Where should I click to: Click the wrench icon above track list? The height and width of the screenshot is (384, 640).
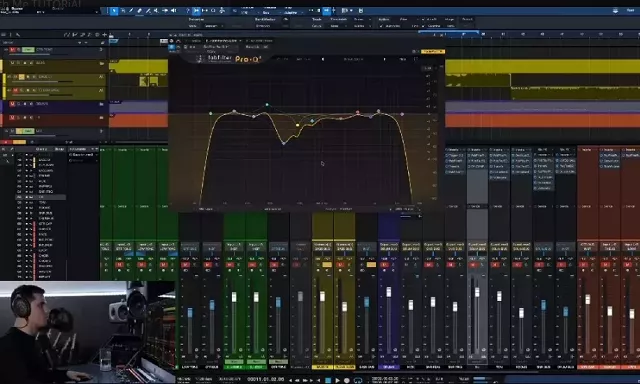click(x=18, y=35)
